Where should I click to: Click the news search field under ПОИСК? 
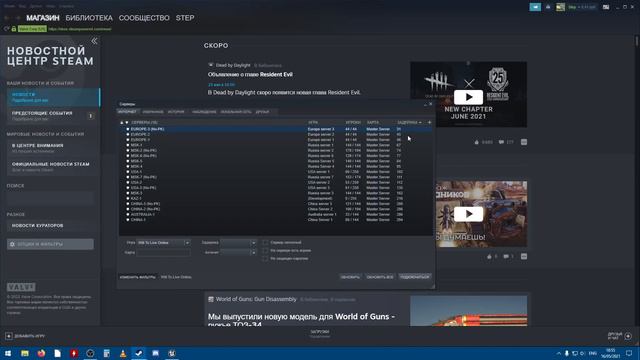click(50, 198)
